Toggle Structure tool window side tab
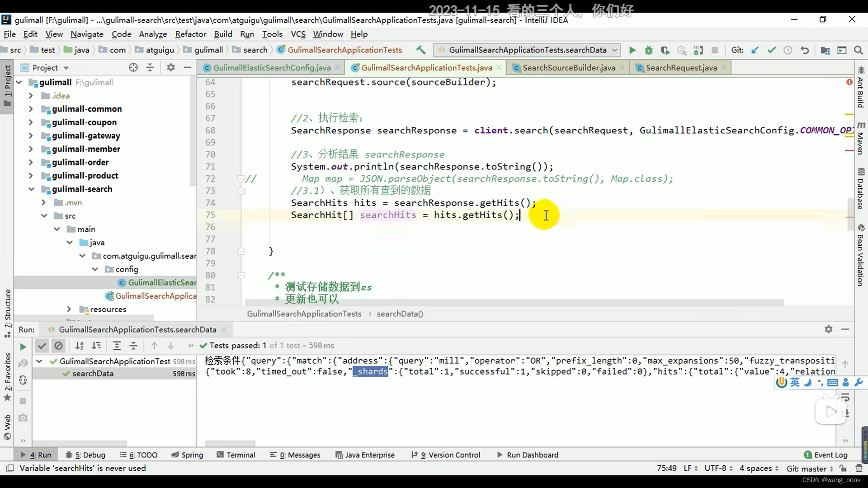868x488 pixels. tap(7, 313)
